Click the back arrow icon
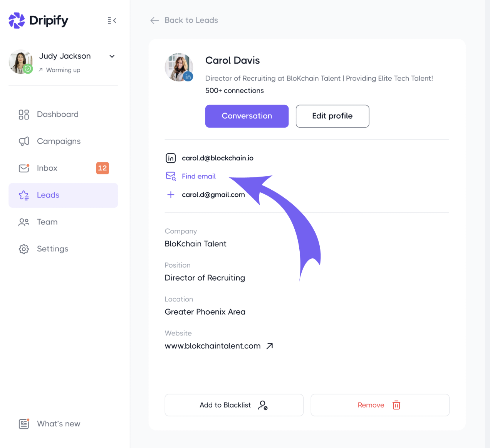The height and width of the screenshot is (448, 490). point(154,20)
